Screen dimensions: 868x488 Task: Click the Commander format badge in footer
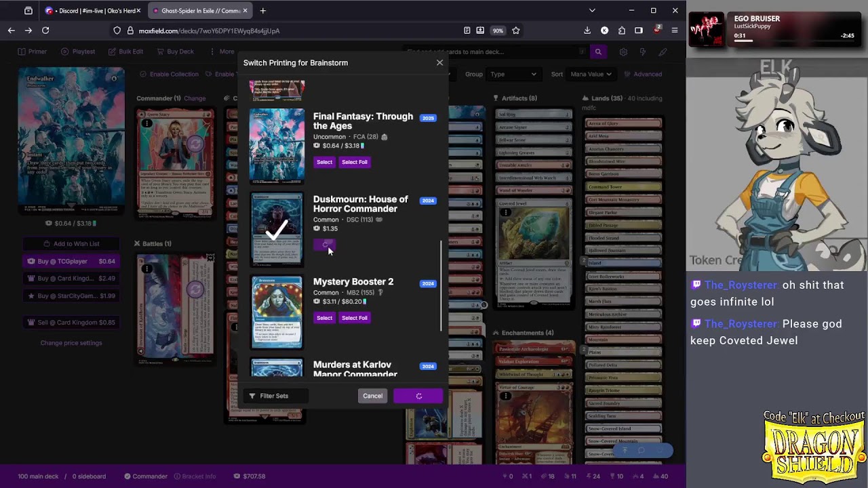[x=146, y=476]
